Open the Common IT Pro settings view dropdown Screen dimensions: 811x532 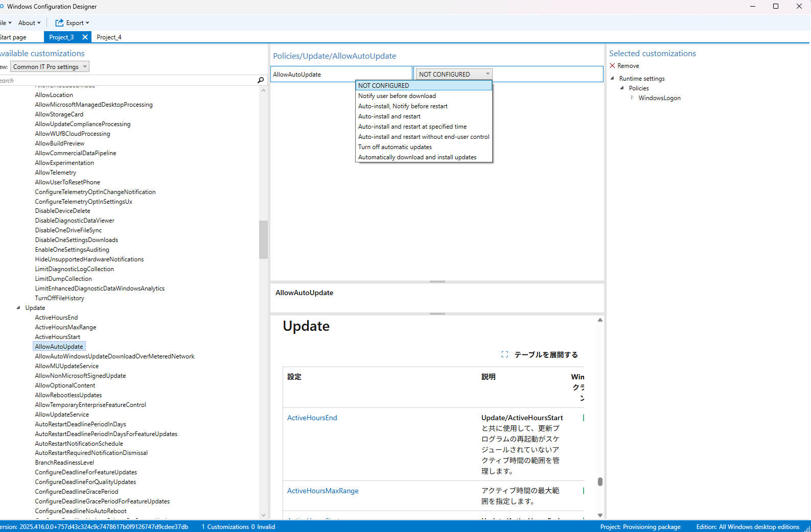coord(50,66)
